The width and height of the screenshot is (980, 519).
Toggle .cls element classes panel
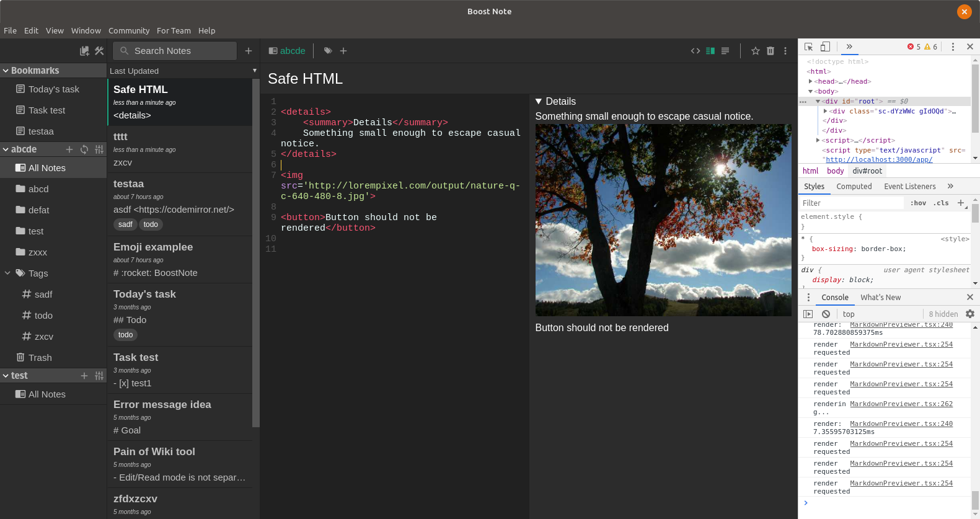pos(941,203)
